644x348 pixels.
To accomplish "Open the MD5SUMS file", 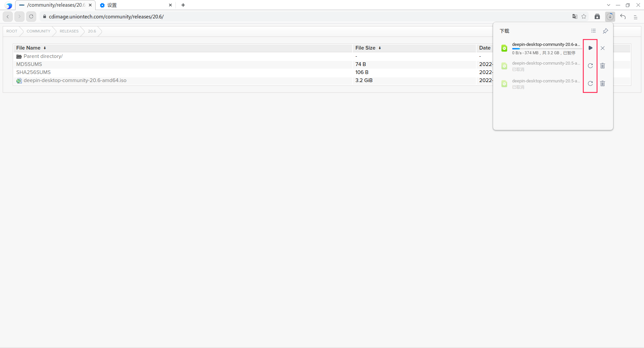I will [x=29, y=64].
